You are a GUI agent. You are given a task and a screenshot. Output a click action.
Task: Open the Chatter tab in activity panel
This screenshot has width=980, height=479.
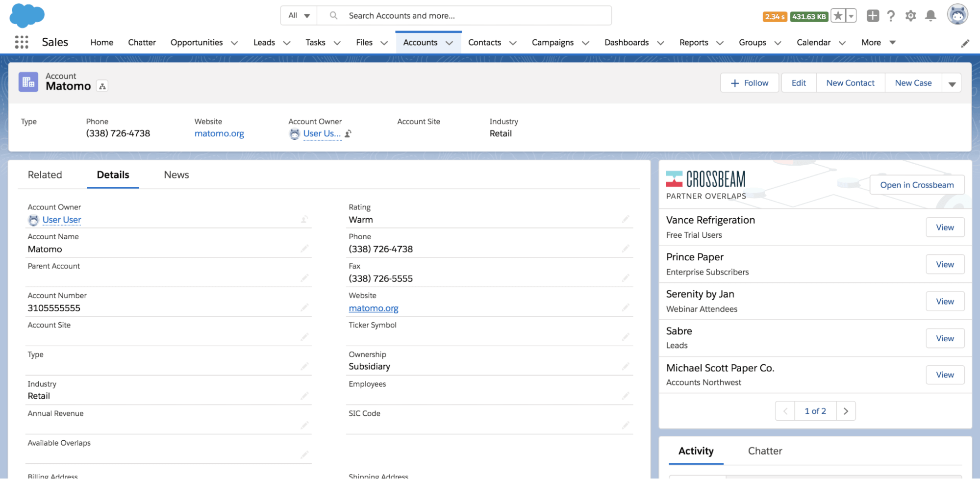click(765, 451)
